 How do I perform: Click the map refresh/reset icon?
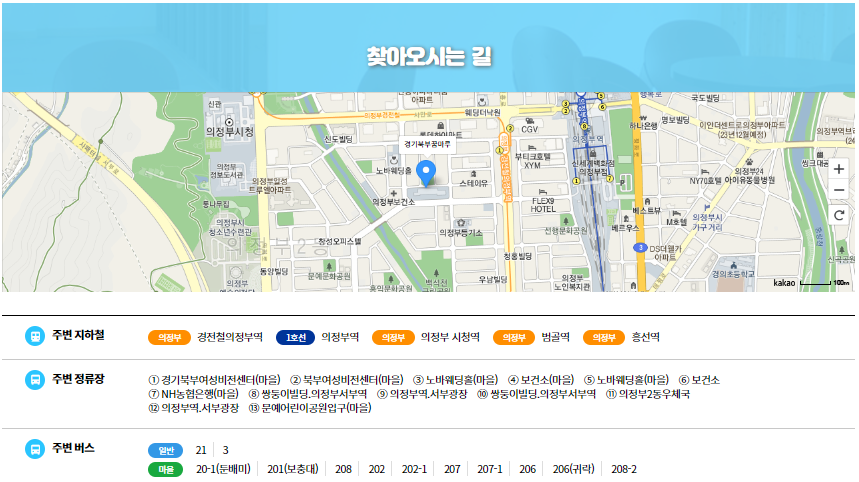839,215
